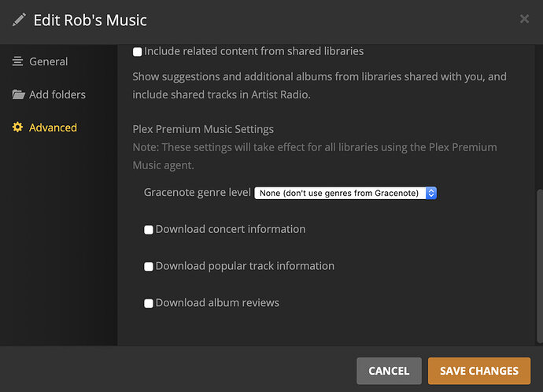Screen dimensions: 543x392
Task: Click the Plex Premium Music Settings heading
Action: (203, 129)
